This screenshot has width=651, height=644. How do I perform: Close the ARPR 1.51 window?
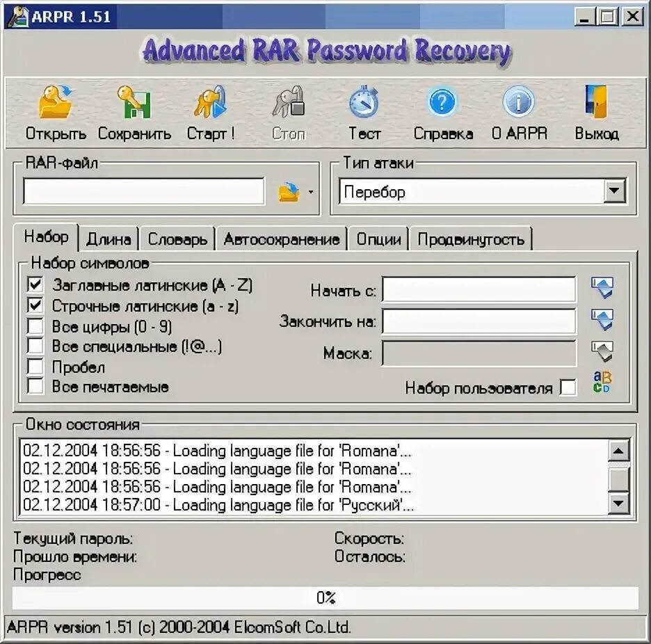(x=633, y=17)
